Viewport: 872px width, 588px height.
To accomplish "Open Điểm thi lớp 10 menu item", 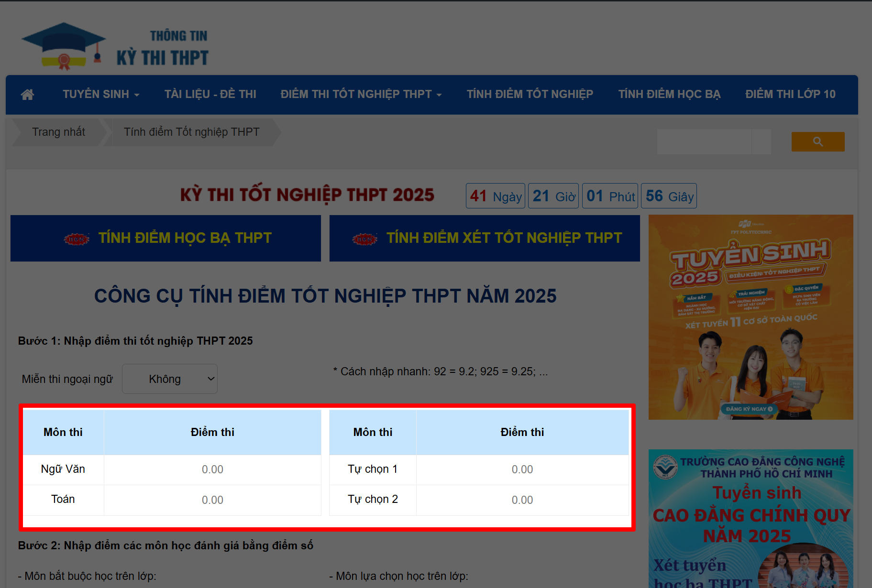I will coord(790,94).
